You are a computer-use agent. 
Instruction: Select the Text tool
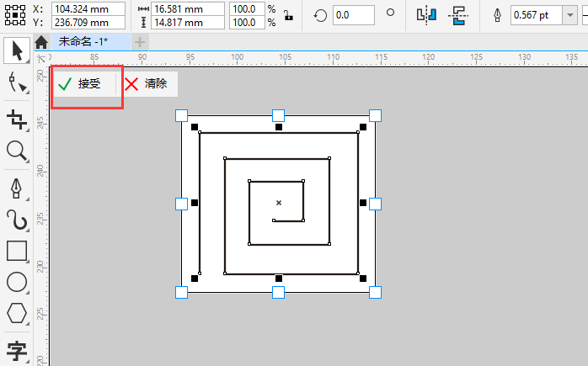point(17,351)
